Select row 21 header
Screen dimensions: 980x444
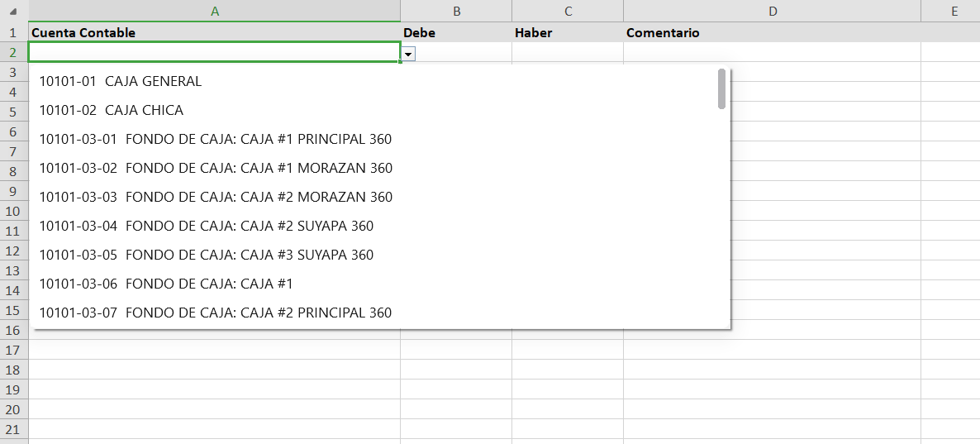pyautogui.click(x=14, y=430)
